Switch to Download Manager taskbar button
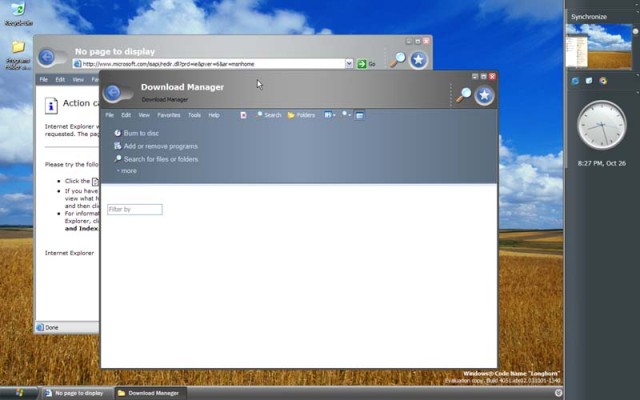This screenshot has height=400, width=640. pyautogui.click(x=150, y=393)
